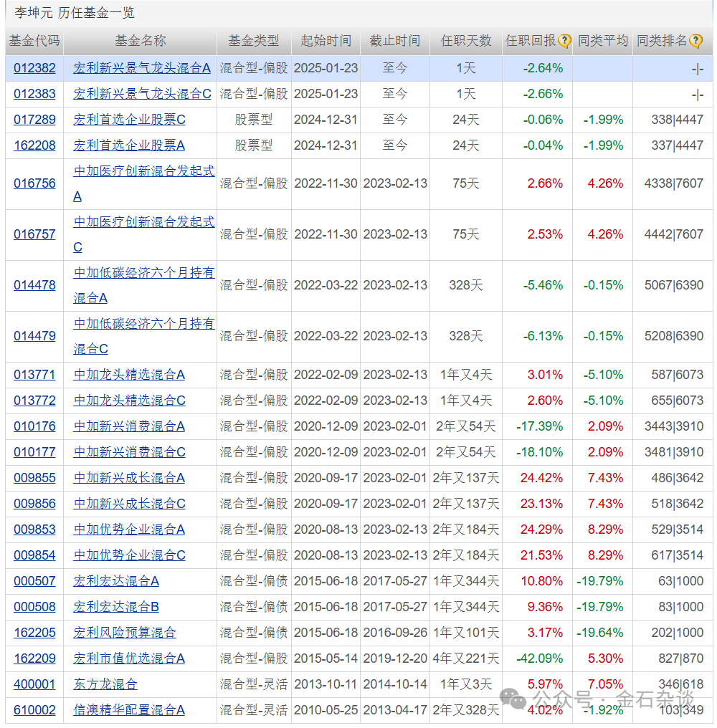Open 东方龙混合 fund page

click(x=105, y=684)
